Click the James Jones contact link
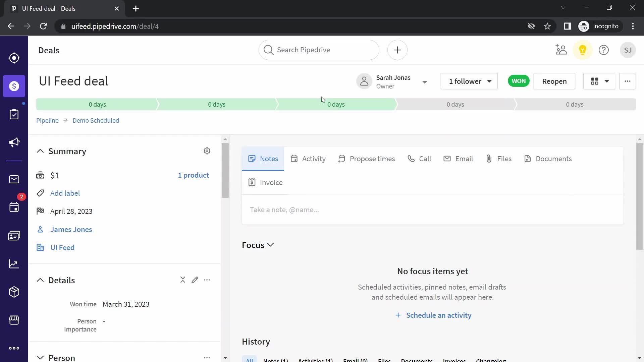Viewport: 644px width, 362px height. point(71,229)
